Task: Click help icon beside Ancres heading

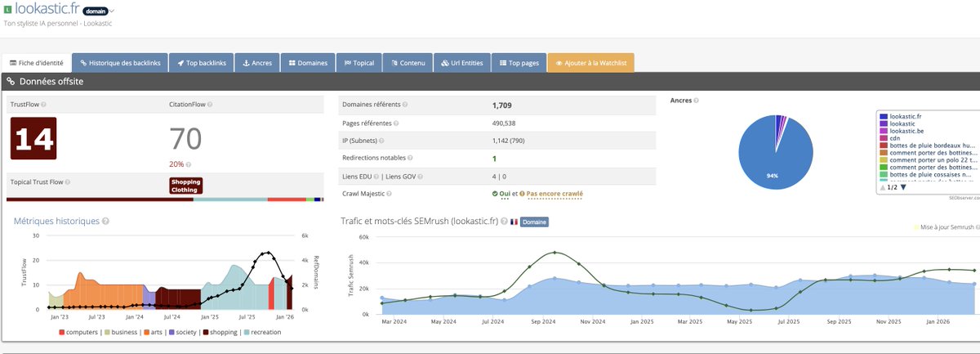Action: coord(696,101)
